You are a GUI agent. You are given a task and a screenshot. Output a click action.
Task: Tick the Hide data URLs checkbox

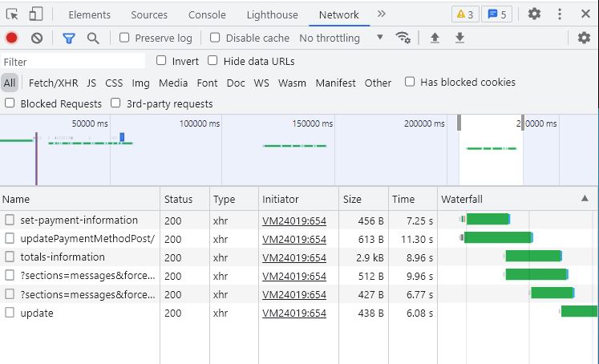(x=212, y=61)
